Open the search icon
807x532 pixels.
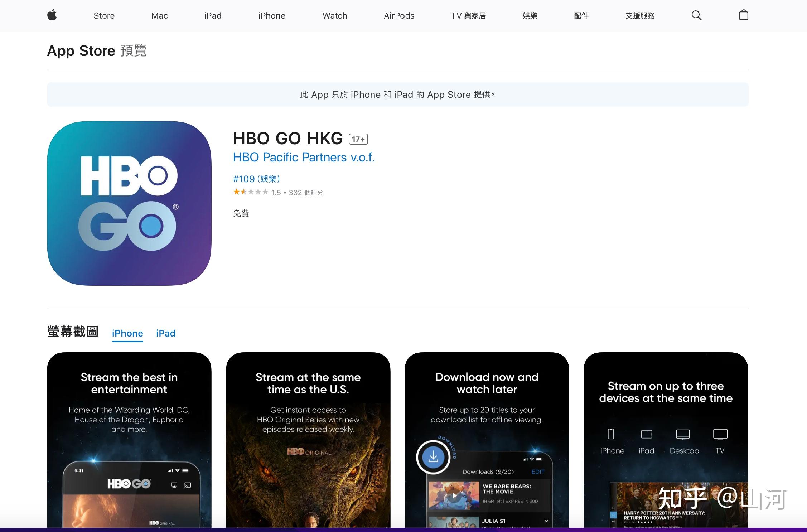click(x=696, y=15)
